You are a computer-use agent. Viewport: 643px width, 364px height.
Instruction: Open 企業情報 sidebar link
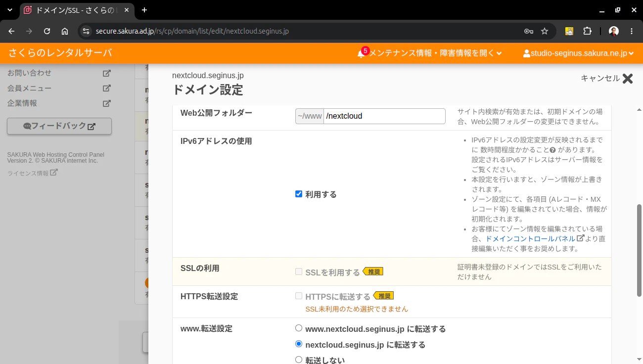(22, 103)
